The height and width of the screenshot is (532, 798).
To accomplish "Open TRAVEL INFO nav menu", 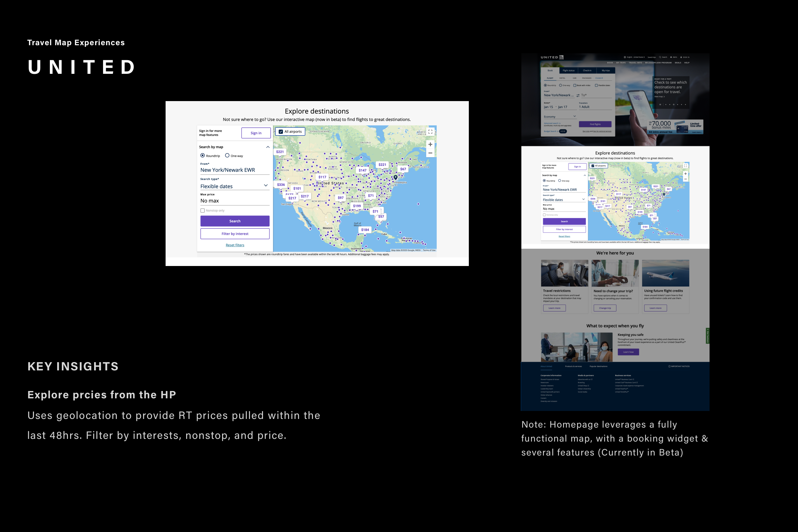I will [x=635, y=63].
